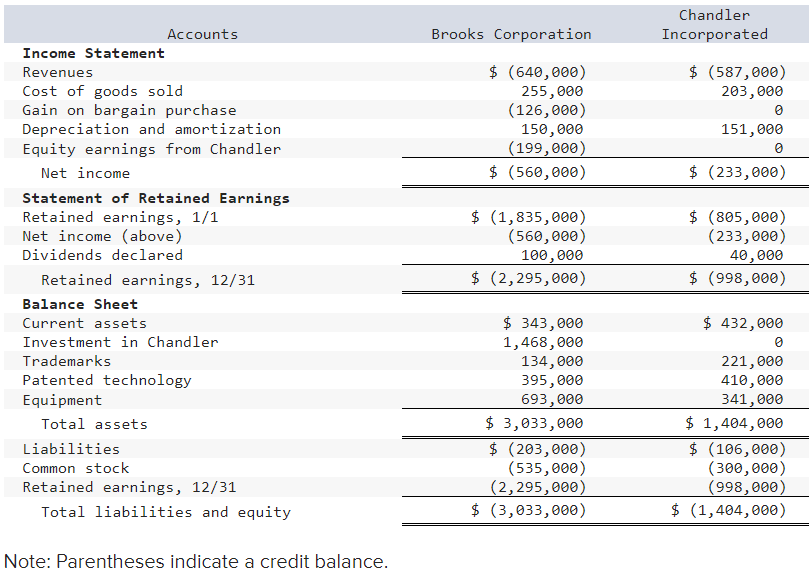Click the Brooks Corporation column header
The image size is (812, 573).
511,34
